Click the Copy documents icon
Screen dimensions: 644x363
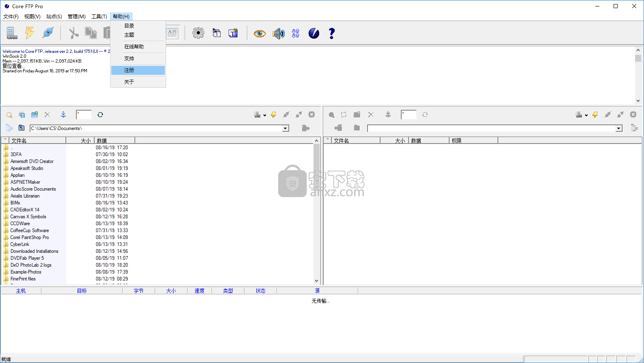click(x=91, y=33)
